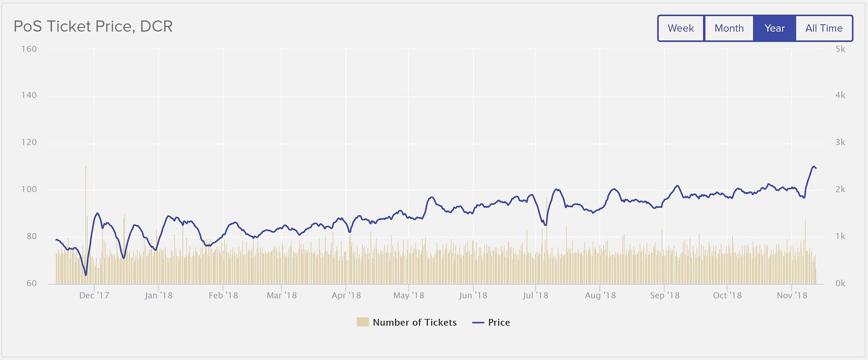Viewport: 868px width, 360px height.
Task: Click the Nov '18 x-axis label
Action: click(792, 295)
